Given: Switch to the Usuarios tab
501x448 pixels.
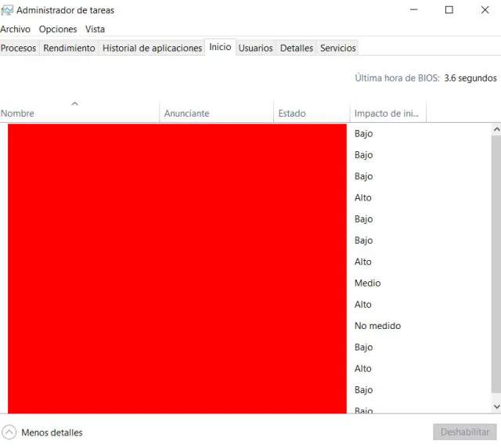Looking at the screenshot, I should tap(255, 48).
